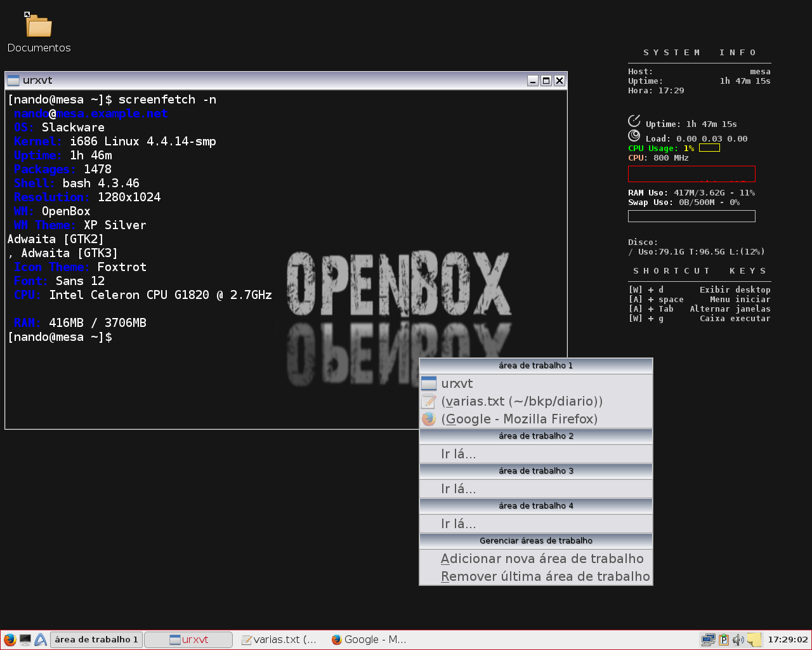
Task: Minimize the urxvt terminal window
Action: click(x=533, y=81)
